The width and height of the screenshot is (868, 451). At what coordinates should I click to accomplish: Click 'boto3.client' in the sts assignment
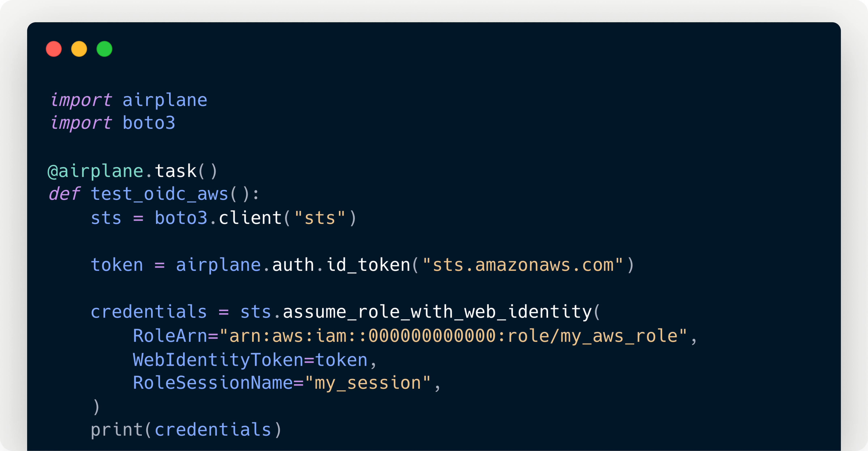218,218
